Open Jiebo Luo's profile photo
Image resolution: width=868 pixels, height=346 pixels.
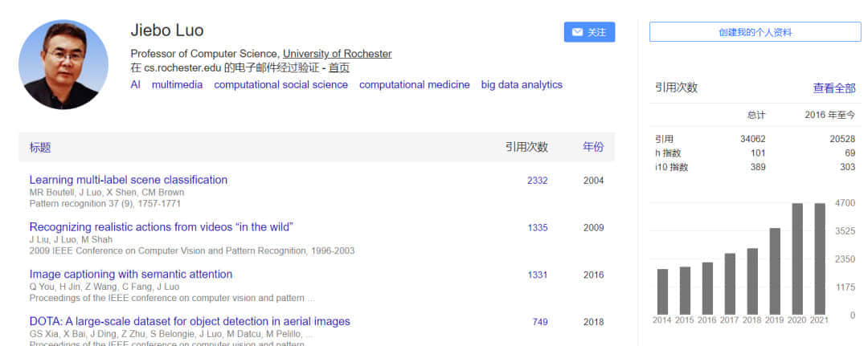click(x=63, y=64)
